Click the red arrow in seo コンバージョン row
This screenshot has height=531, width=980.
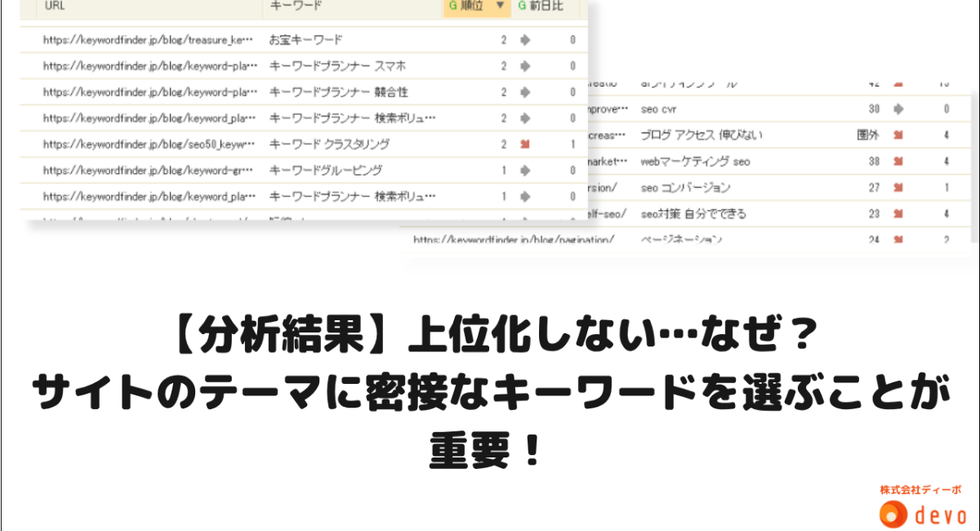(x=899, y=188)
